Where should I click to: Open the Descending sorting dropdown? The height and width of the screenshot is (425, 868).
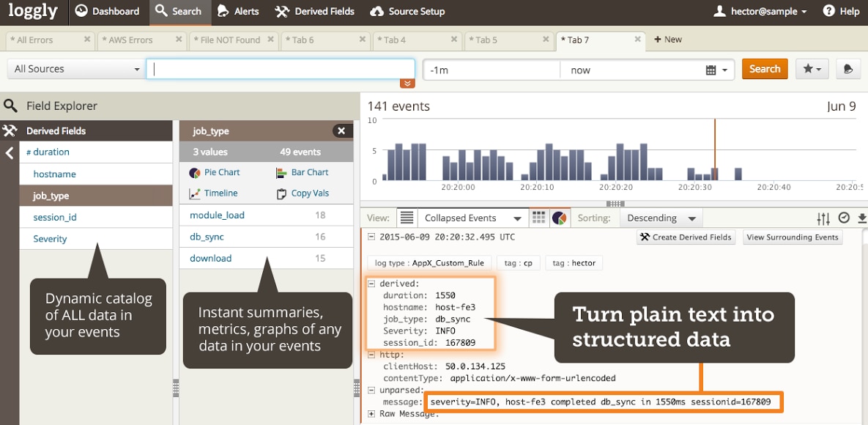click(x=661, y=218)
